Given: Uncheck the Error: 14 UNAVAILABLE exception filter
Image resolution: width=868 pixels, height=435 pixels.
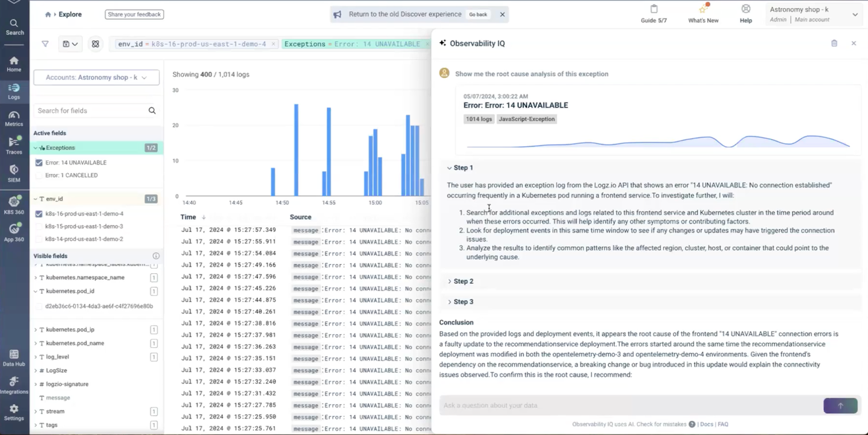Looking at the screenshot, I should click(39, 162).
